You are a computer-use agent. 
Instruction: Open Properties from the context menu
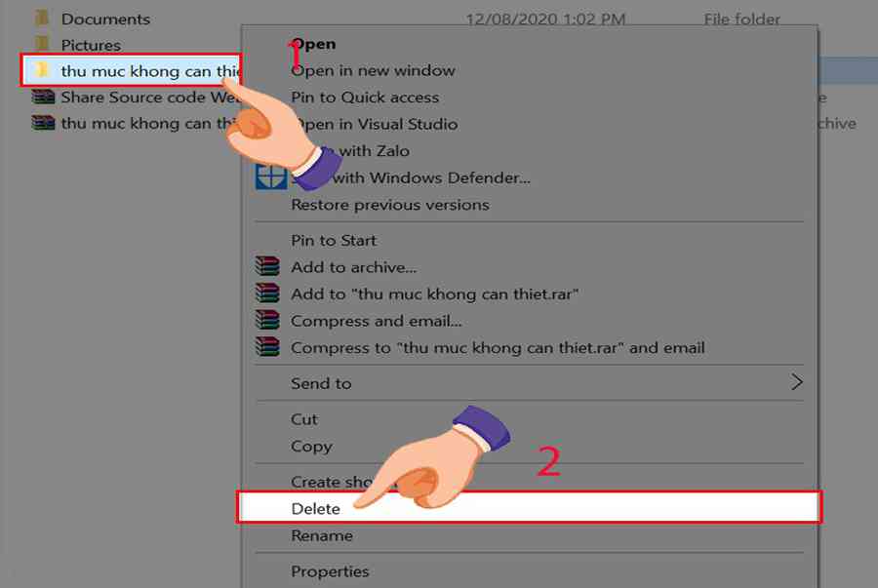(330, 571)
